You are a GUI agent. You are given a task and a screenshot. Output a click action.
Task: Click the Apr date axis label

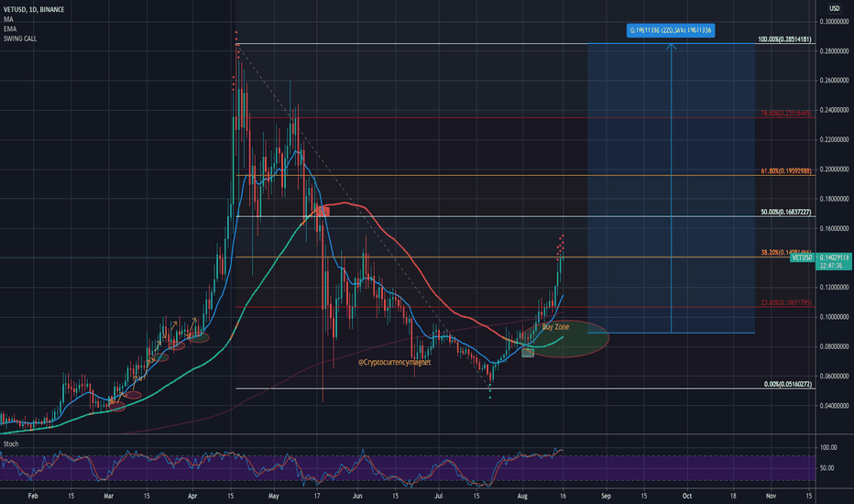point(192,496)
